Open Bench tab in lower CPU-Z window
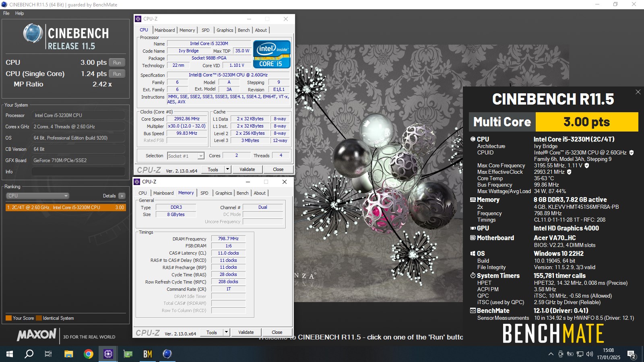Image resolution: width=644 pixels, height=362 pixels. (242, 193)
